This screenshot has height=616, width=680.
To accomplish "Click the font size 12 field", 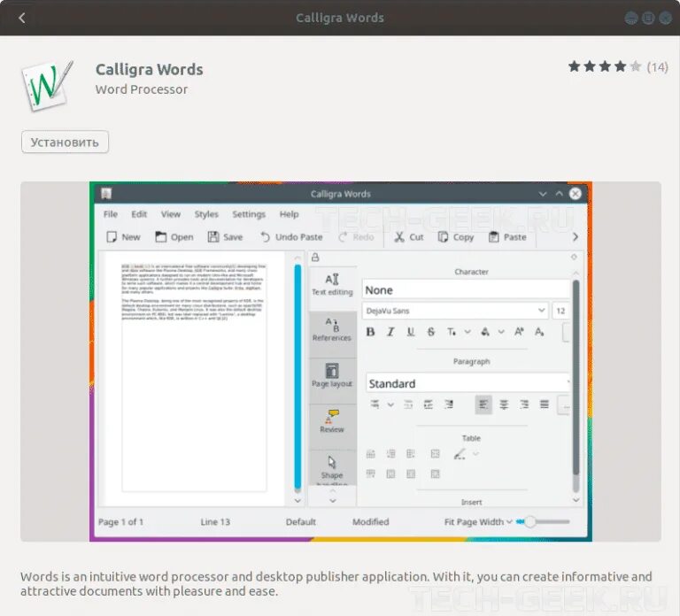I will click(560, 311).
